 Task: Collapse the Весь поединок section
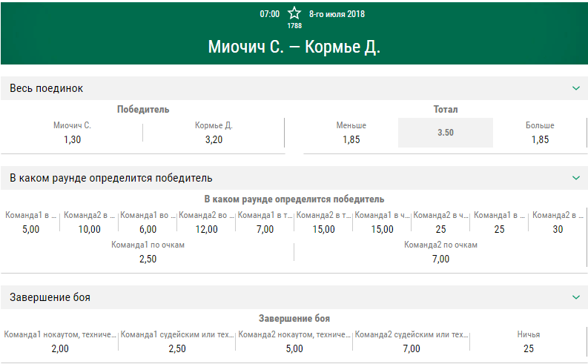tap(576, 88)
